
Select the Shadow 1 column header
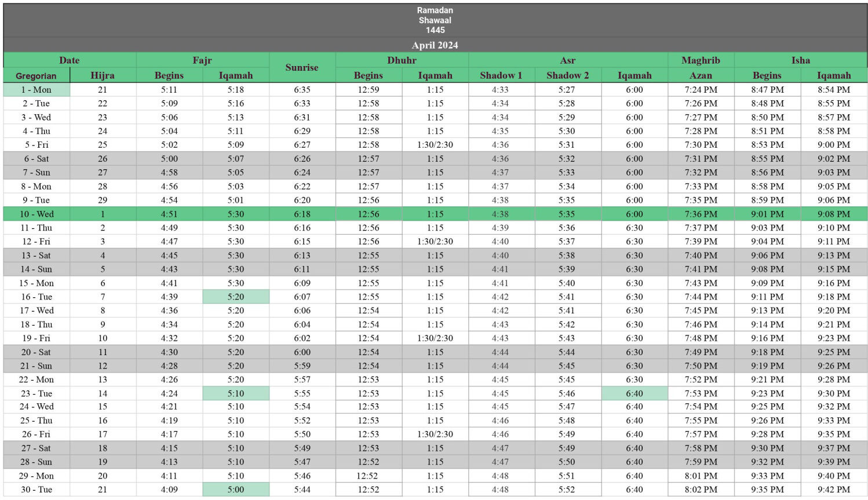tap(501, 75)
